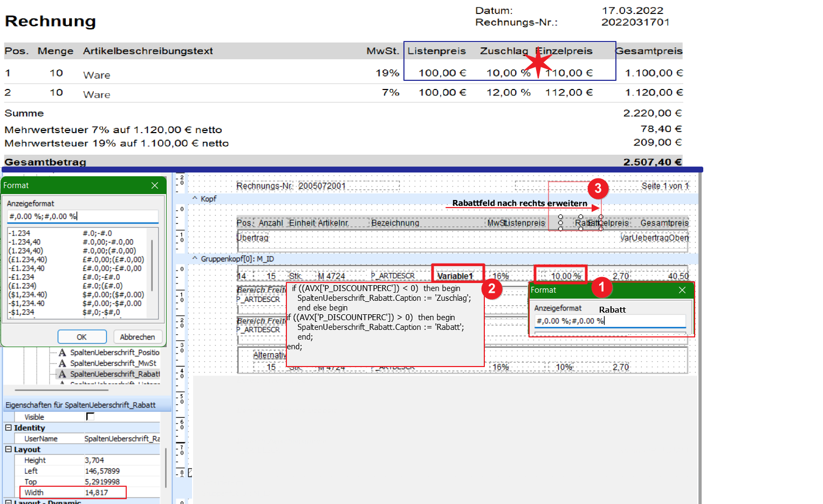
Task: Click the horizontal scrollbar under the object tree
Action: [61, 389]
